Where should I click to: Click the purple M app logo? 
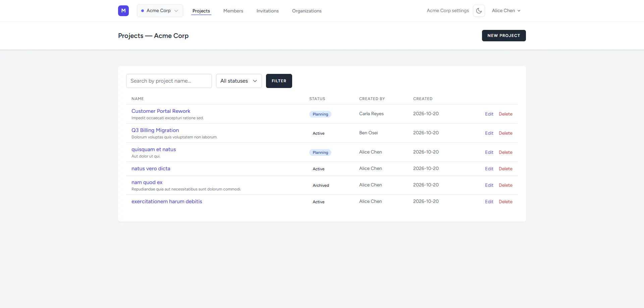pyautogui.click(x=123, y=11)
